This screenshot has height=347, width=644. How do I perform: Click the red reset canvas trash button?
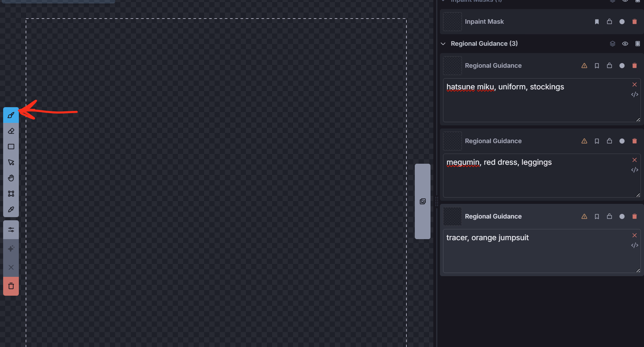click(11, 286)
